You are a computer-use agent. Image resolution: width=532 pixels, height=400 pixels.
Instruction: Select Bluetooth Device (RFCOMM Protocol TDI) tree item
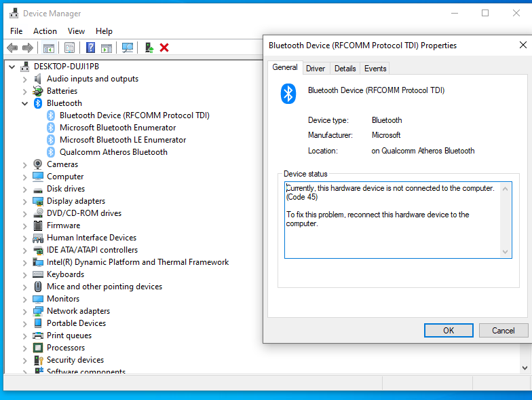pos(134,115)
